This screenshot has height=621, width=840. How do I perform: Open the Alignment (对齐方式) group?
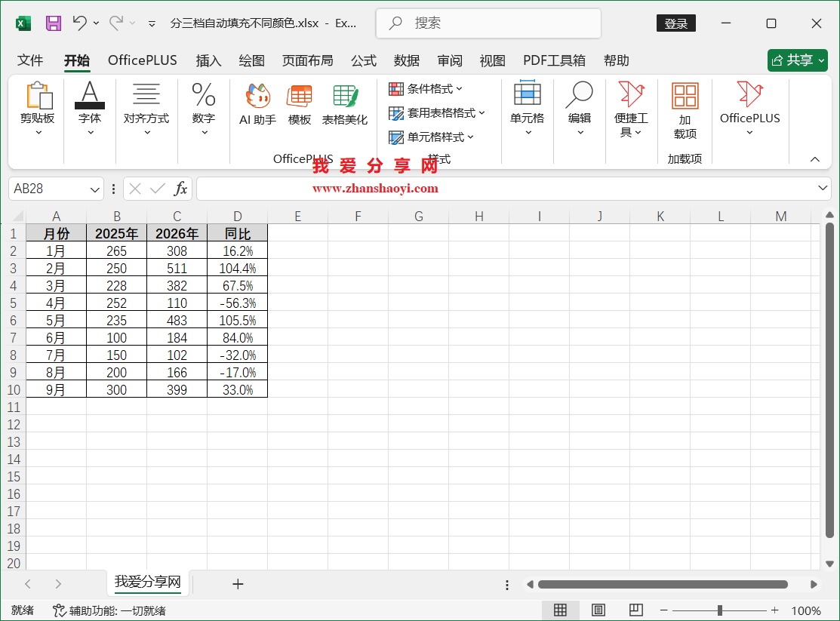[146, 109]
